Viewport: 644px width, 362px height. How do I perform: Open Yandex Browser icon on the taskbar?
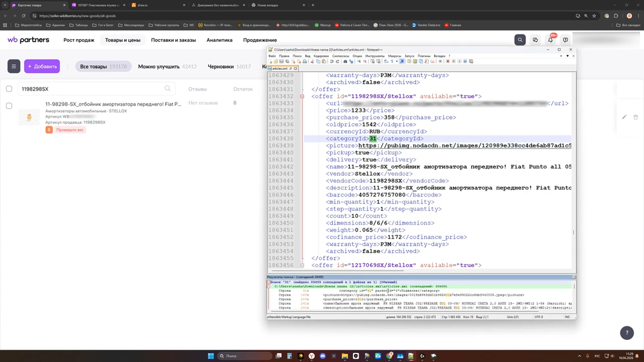click(x=311, y=356)
